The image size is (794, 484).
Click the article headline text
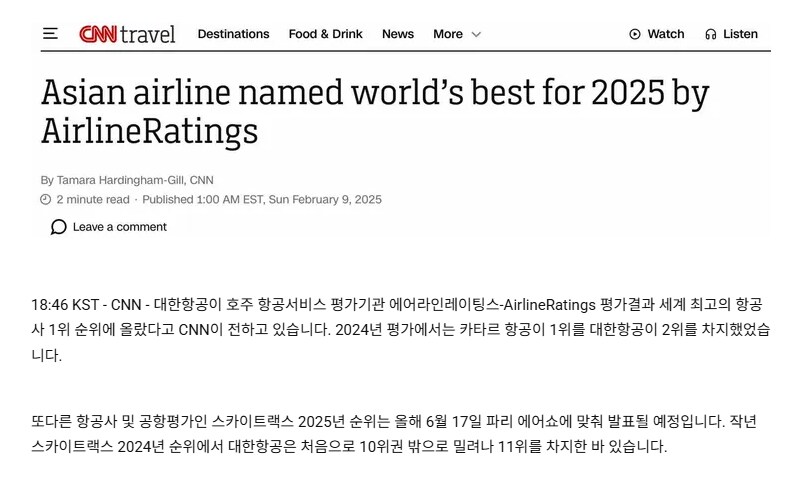tap(375, 112)
